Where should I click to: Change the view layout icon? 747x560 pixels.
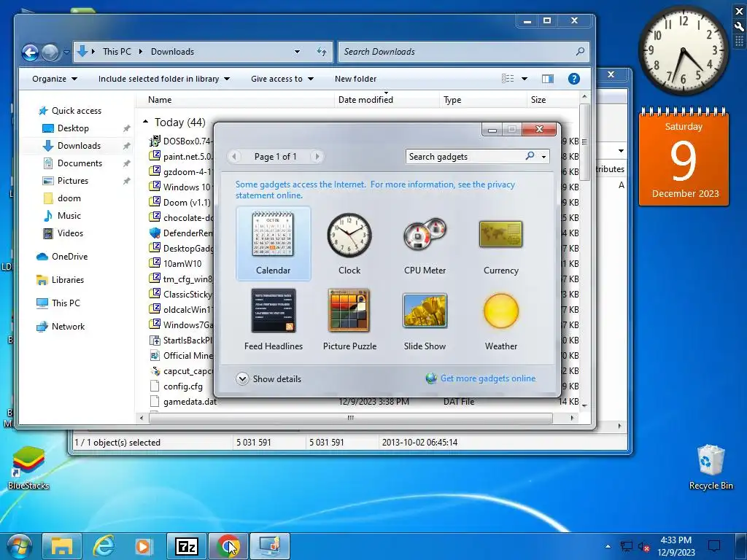click(x=508, y=79)
